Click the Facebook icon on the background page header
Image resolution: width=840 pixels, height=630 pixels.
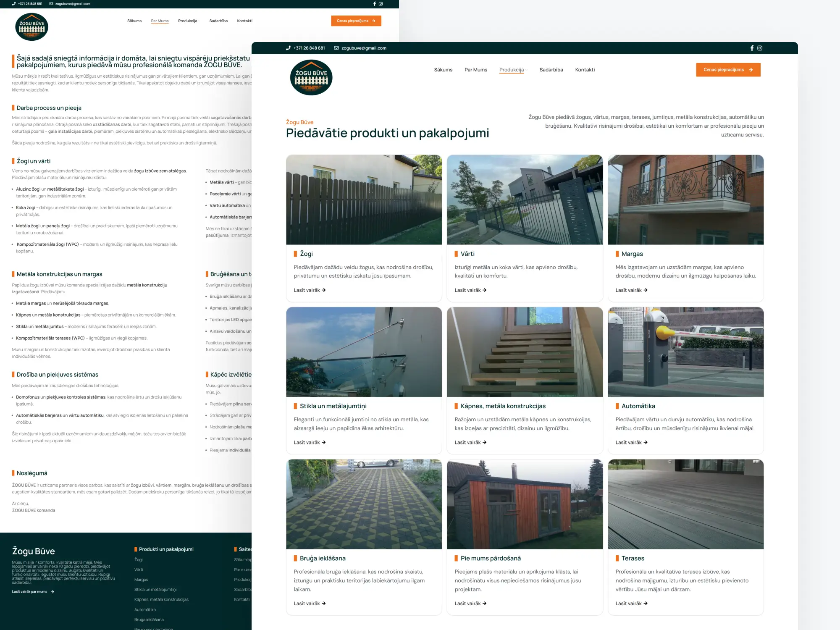[374, 4]
